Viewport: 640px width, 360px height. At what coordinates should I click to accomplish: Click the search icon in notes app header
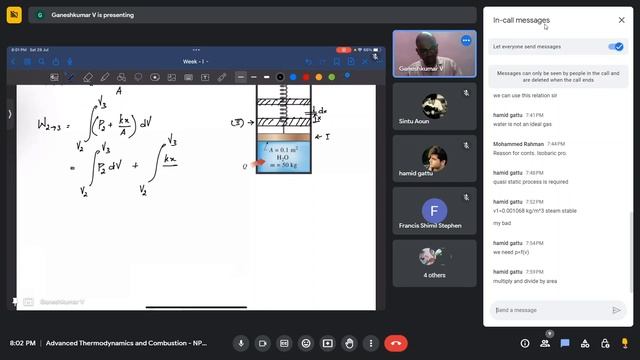point(42,62)
